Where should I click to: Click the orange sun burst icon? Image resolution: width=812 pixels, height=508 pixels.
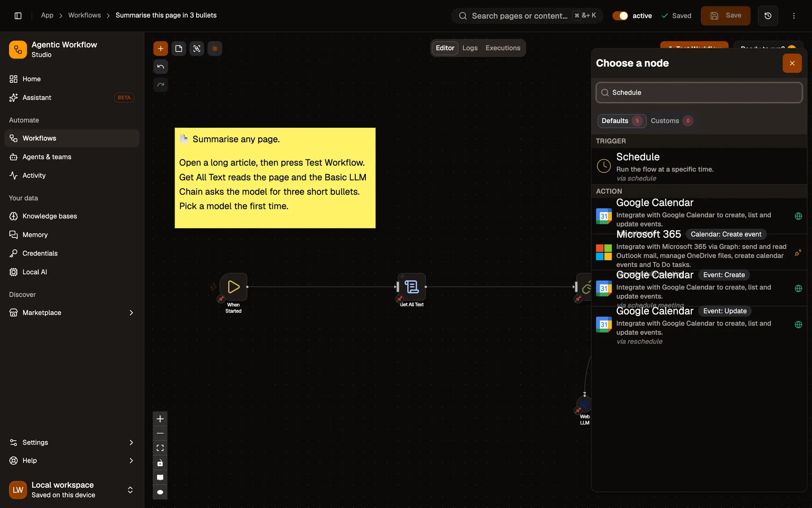pyautogui.click(x=215, y=48)
